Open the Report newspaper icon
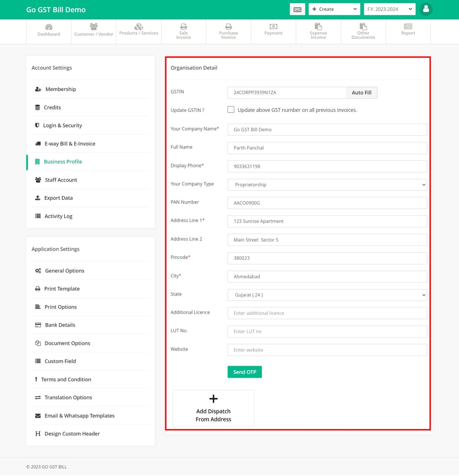This screenshot has height=476, width=459. [408, 27]
